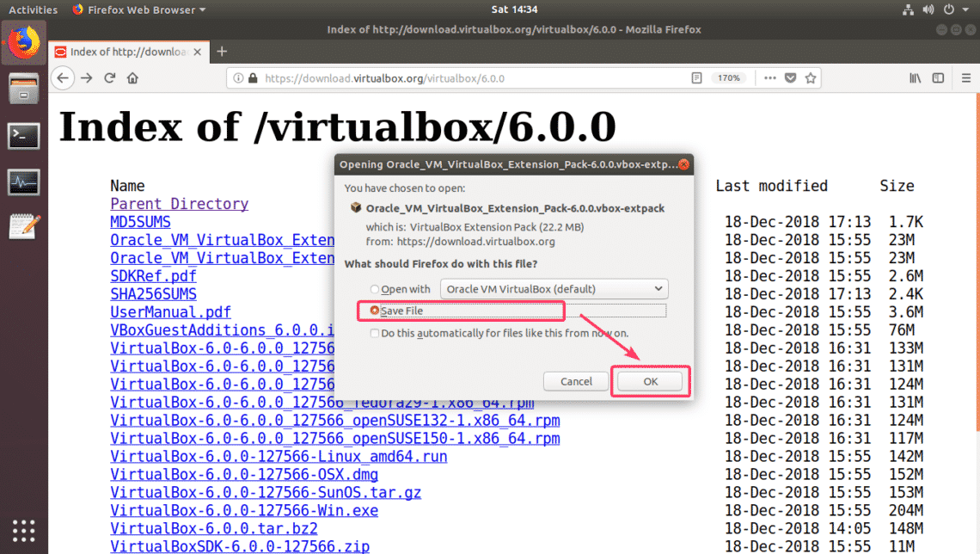This screenshot has height=554, width=980.
Task: Open UserManual.pdf link
Action: pos(170,312)
